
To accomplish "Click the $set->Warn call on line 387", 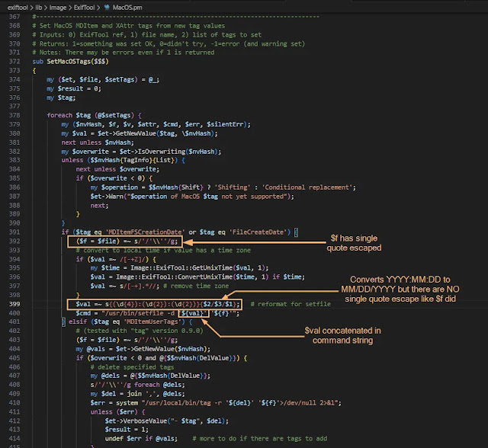I will click(x=192, y=197).
